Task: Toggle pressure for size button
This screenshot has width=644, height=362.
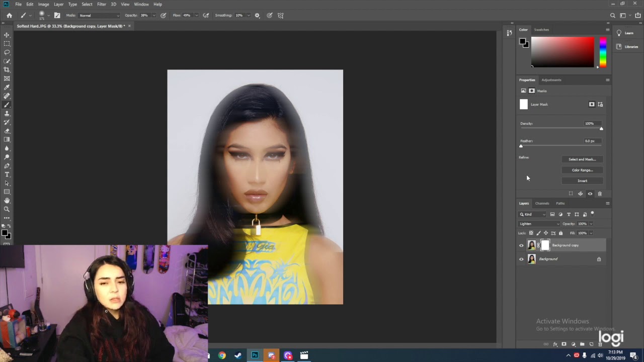Action: (270, 16)
